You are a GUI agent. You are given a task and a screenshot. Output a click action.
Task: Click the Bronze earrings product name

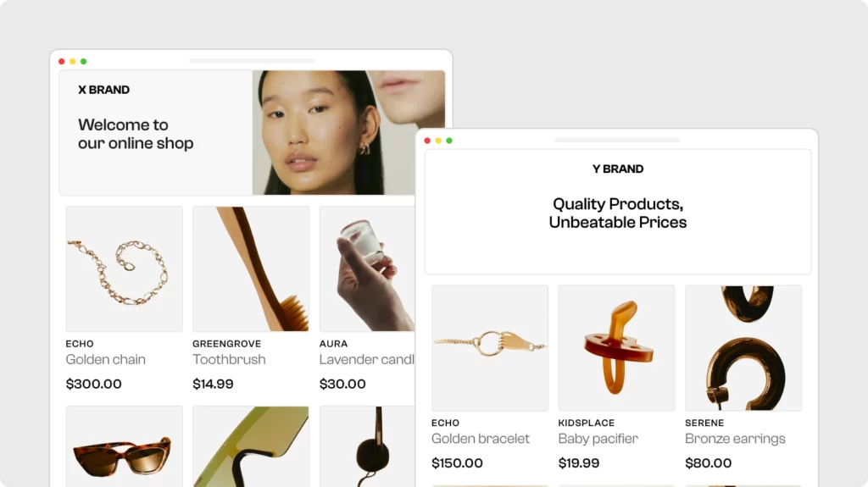[735, 439]
